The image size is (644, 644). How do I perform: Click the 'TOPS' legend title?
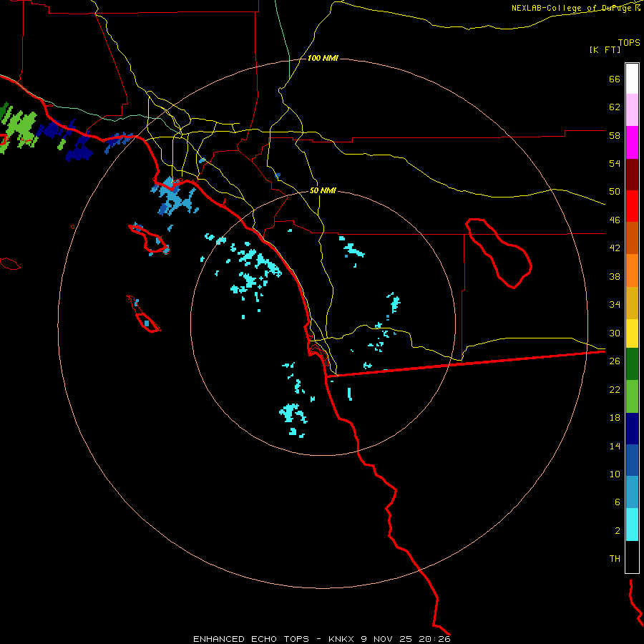click(x=629, y=42)
